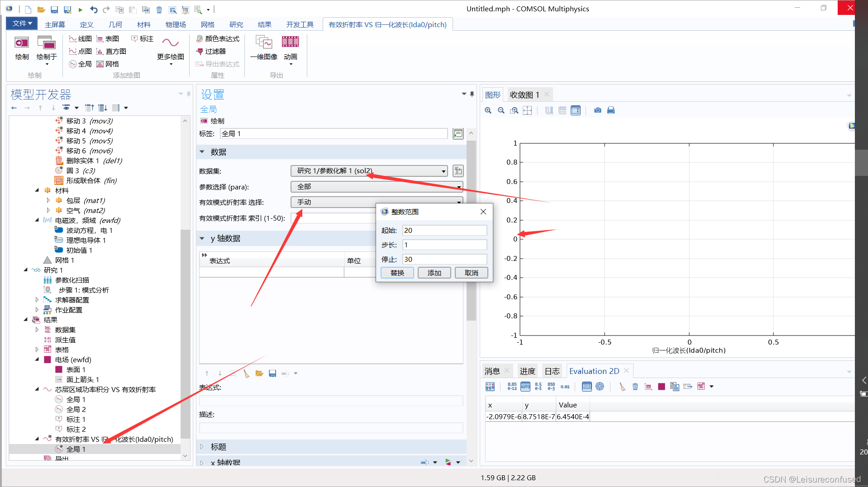Click the settings panel vertical scrollbar
Viewport: 868px width, 487px height.
pyautogui.click(x=471, y=230)
